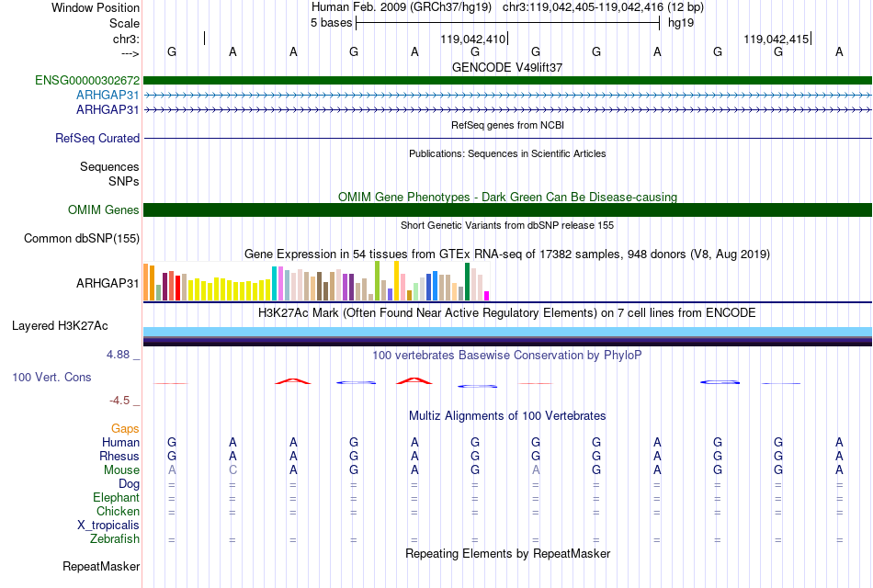Open the Common dbSNP(155) track label
Viewport: 873px width, 588px height.
pos(82,238)
